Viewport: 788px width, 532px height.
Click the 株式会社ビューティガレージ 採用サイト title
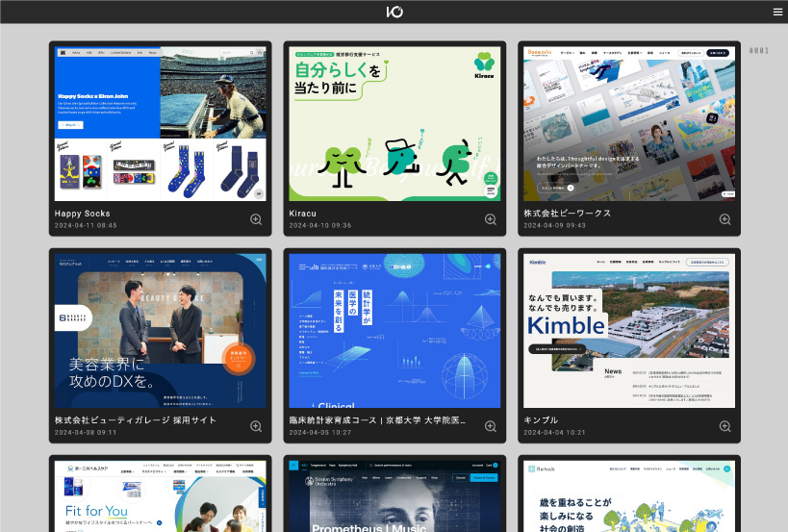[136, 420]
